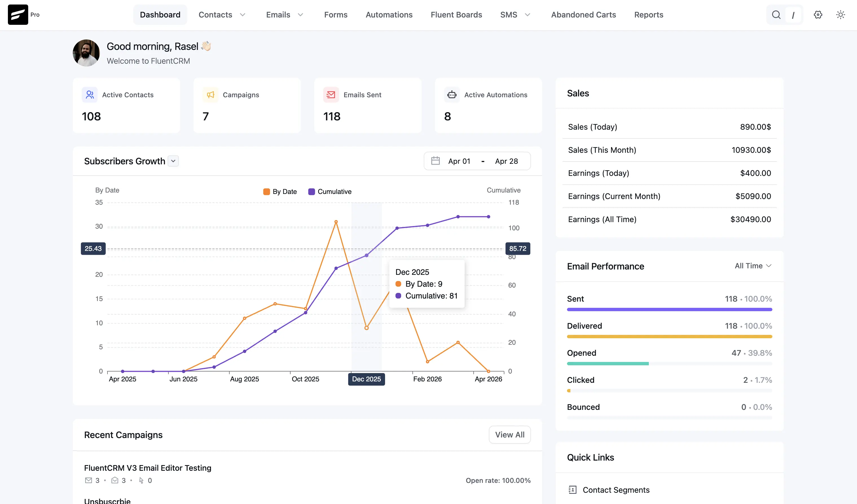The height and width of the screenshot is (504, 857).
Task: Click the Active Automations robot icon
Action: 452,94
